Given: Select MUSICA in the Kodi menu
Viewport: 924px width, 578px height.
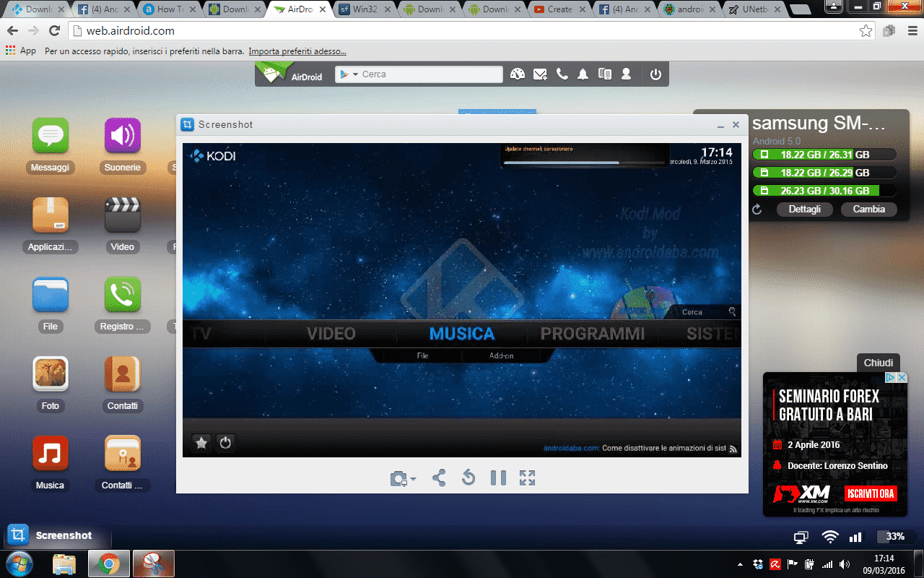Looking at the screenshot, I should click(462, 334).
